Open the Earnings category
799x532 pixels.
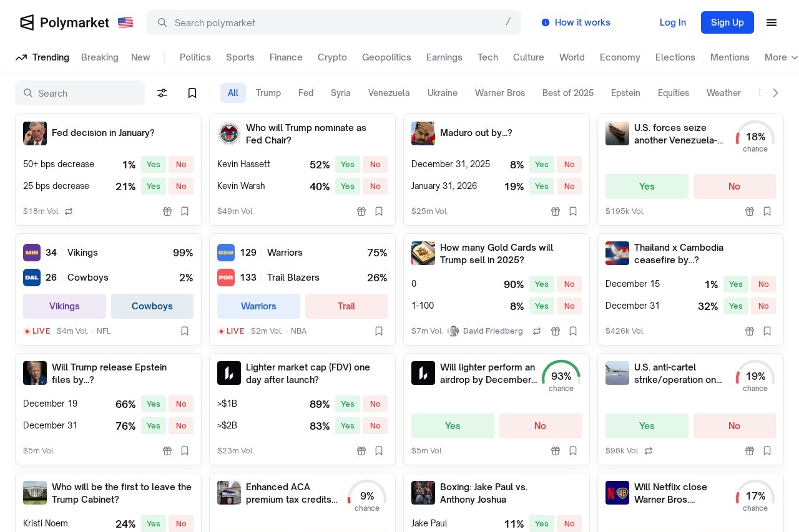pyautogui.click(x=444, y=57)
